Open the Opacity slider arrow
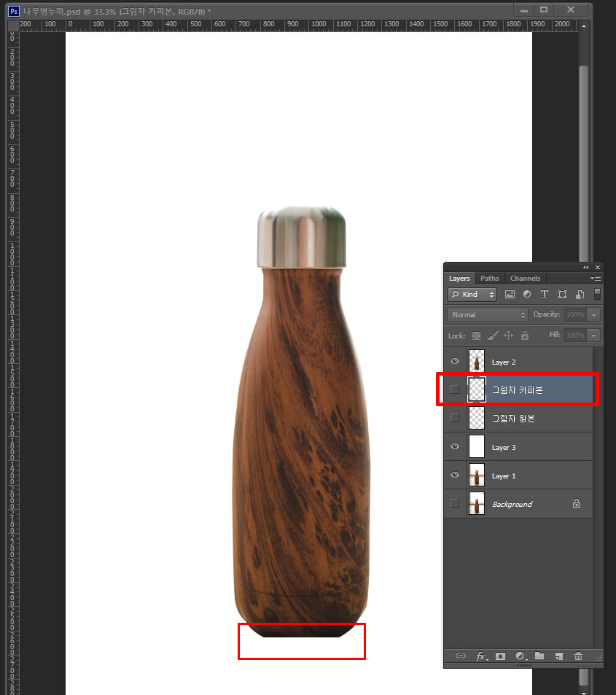Screen dimensions: 616x695 click(x=594, y=315)
